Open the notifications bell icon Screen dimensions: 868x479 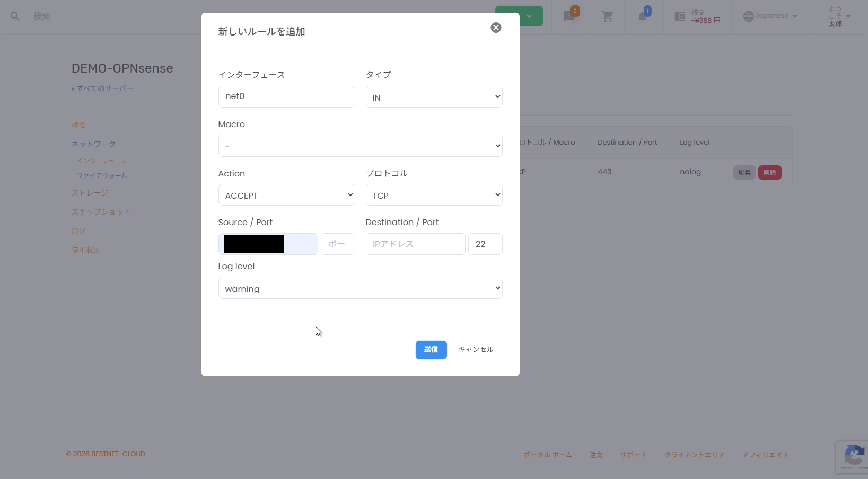point(642,16)
